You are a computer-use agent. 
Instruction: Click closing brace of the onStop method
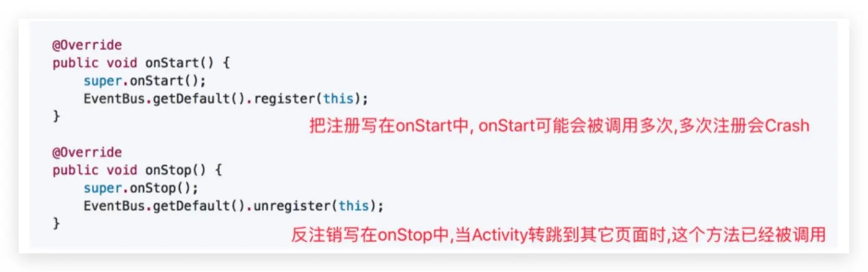tap(56, 223)
